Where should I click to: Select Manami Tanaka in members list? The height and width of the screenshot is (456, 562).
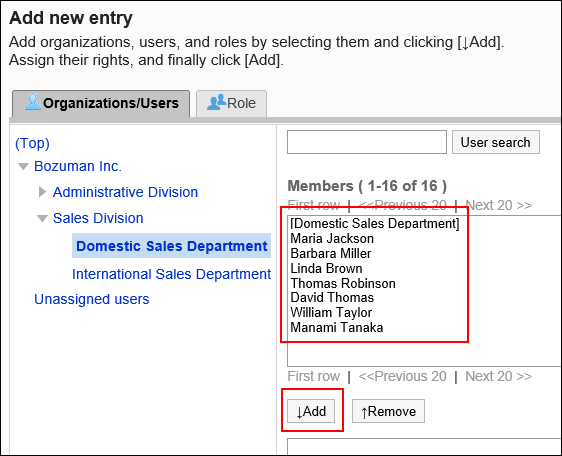(337, 327)
